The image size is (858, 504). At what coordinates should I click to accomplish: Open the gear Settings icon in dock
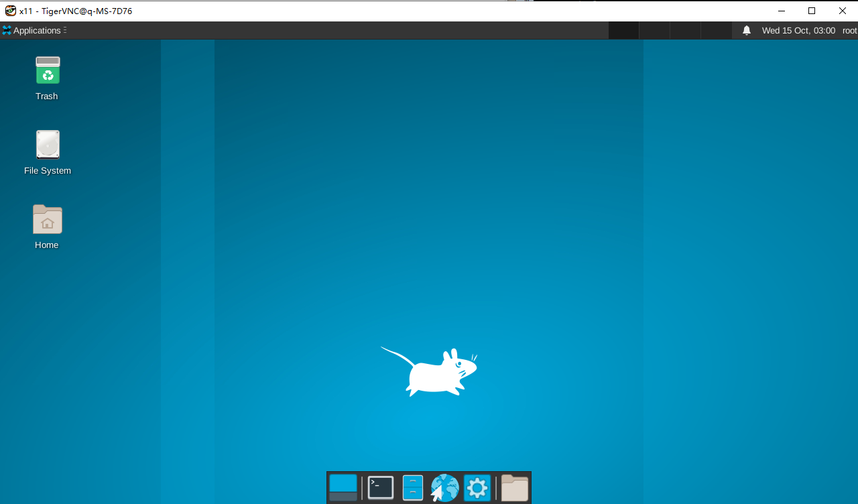pyautogui.click(x=477, y=488)
